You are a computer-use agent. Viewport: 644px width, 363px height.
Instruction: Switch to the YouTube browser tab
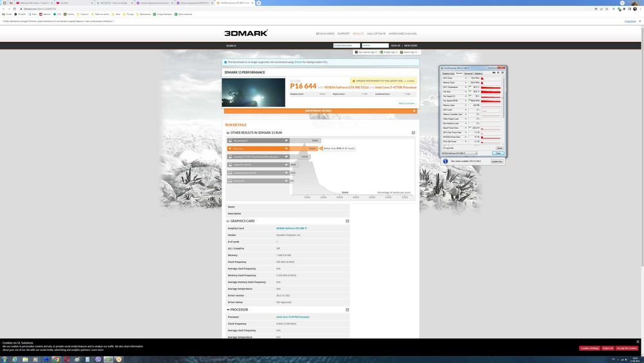(73, 3)
